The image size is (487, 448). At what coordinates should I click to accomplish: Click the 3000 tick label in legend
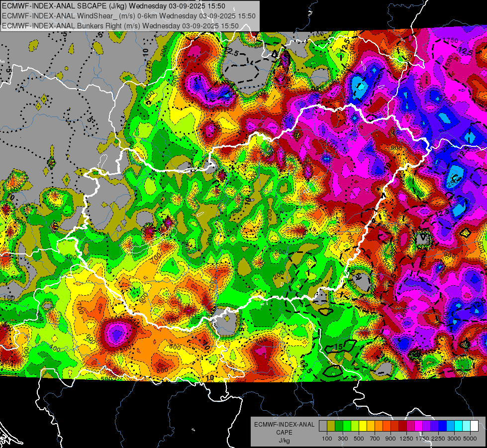click(x=454, y=439)
